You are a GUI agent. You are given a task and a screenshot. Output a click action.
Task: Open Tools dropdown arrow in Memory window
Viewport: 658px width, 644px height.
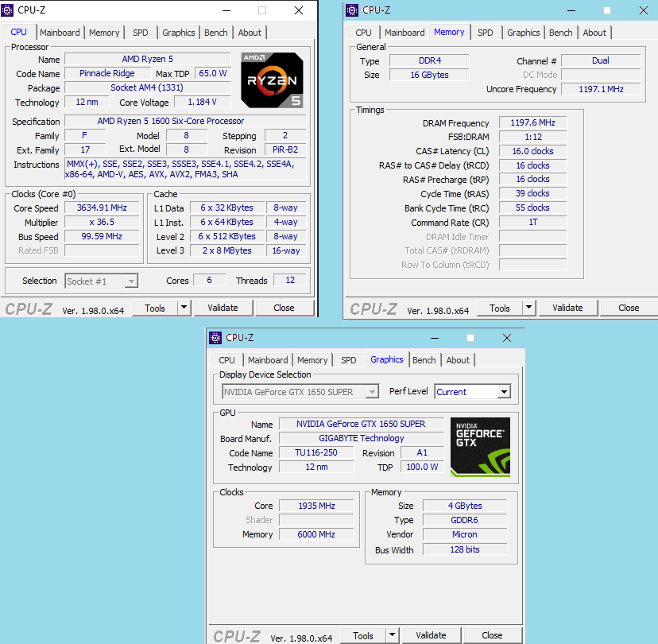coord(528,308)
